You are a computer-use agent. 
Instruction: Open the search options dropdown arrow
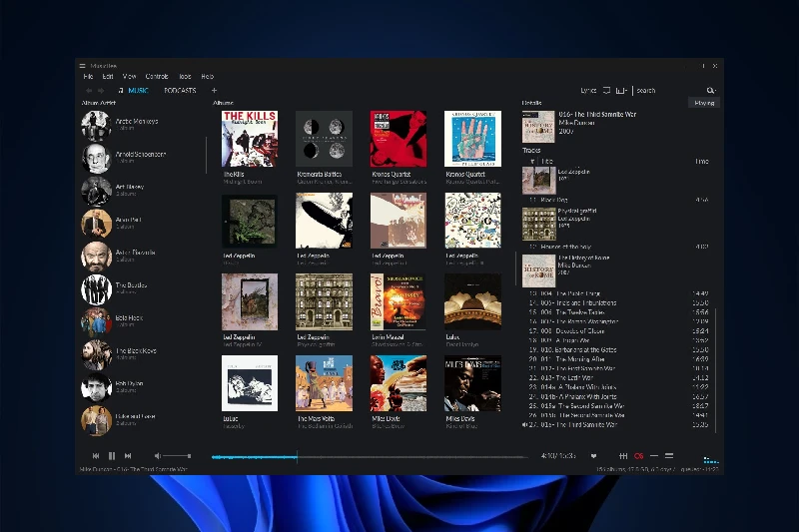pyautogui.click(x=715, y=91)
